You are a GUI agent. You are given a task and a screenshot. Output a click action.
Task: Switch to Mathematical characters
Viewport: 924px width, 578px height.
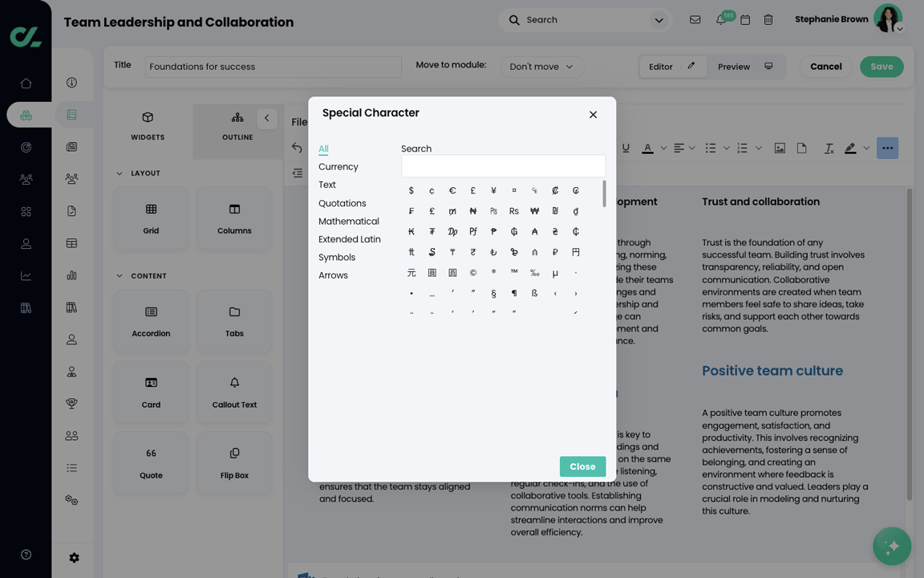348,222
